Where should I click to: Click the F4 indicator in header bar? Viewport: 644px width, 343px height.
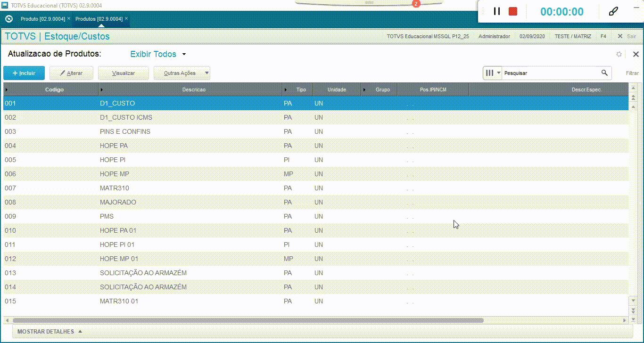[603, 36]
